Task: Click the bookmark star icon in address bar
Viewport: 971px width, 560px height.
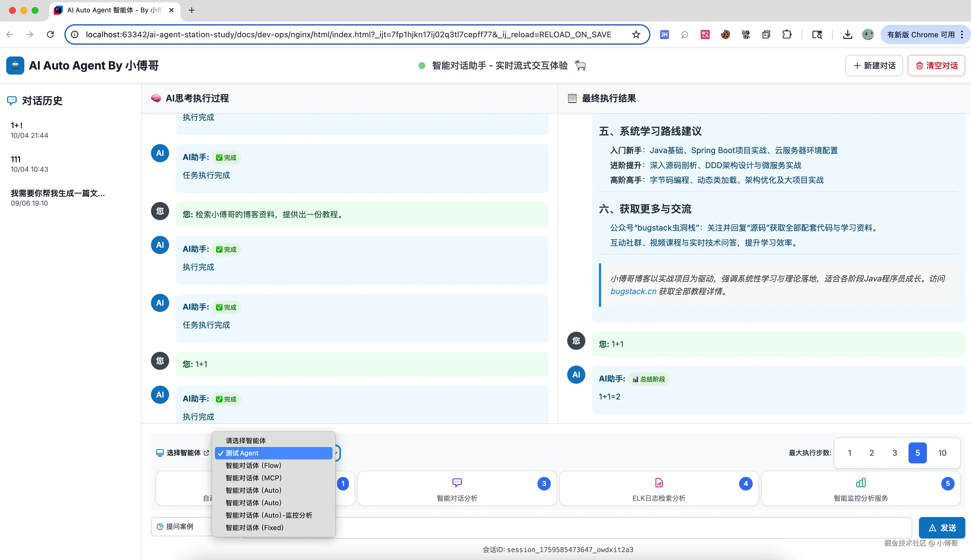Action: pos(636,35)
